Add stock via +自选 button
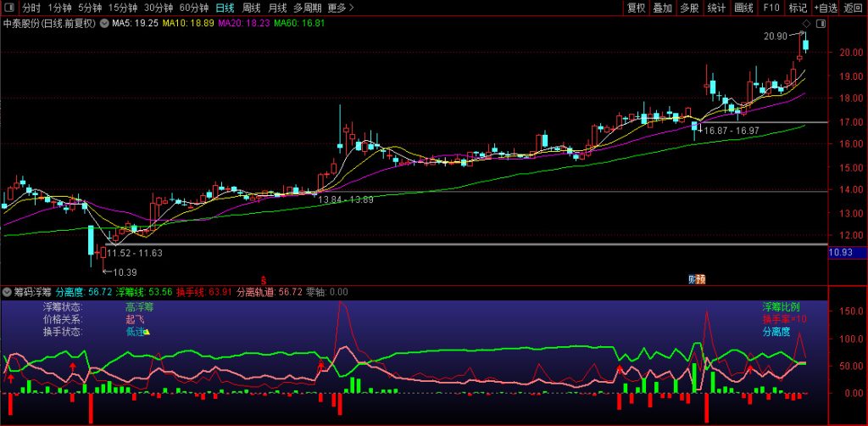The width and height of the screenshot is (868, 426). pyautogui.click(x=825, y=8)
